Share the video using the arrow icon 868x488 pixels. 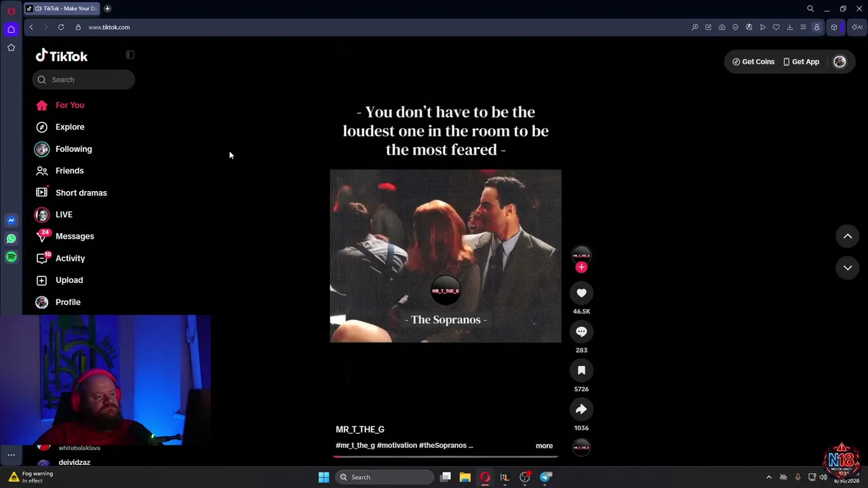(x=581, y=409)
